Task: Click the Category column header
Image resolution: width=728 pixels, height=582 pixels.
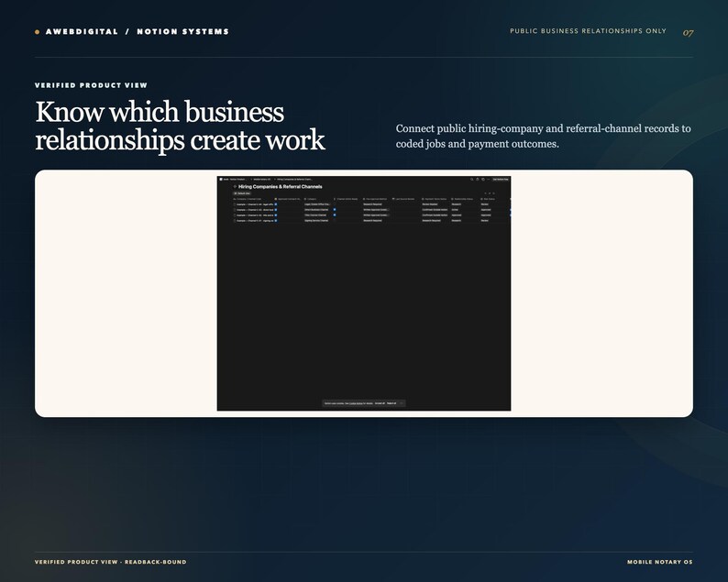Action: [310, 199]
